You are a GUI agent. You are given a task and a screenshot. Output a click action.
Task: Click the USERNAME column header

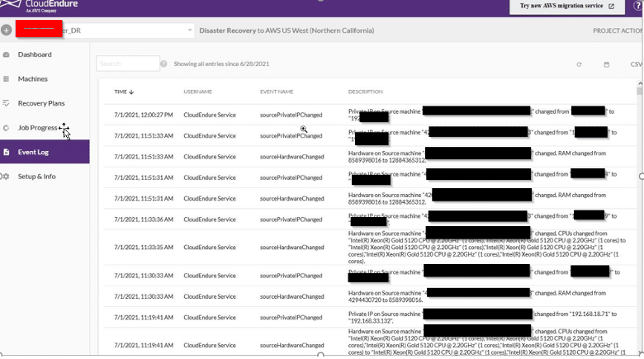[x=197, y=92]
